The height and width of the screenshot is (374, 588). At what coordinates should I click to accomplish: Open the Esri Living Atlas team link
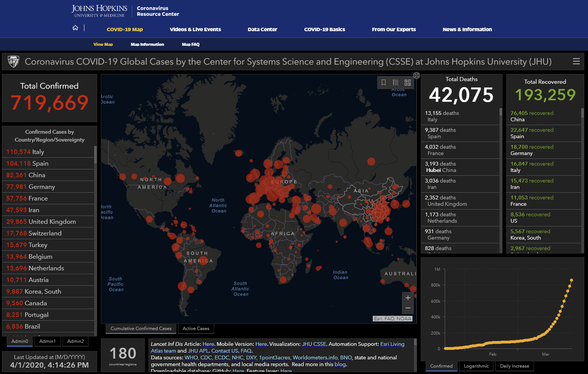277,347
